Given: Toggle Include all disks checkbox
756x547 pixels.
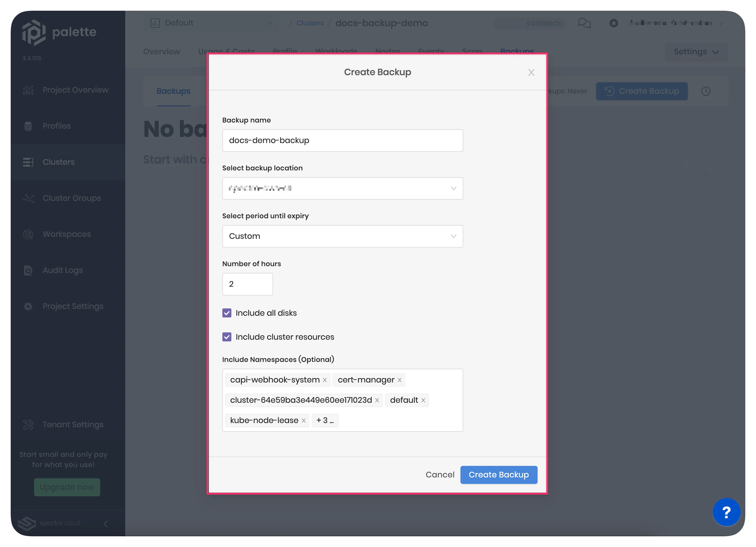Looking at the screenshot, I should 227,313.
